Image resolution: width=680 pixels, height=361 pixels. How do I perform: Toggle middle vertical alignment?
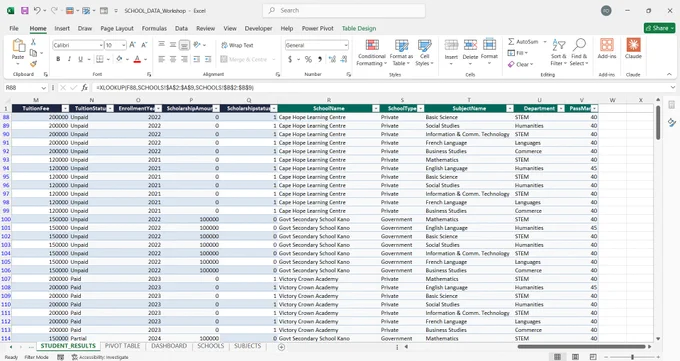pyautogui.click(x=173, y=45)
